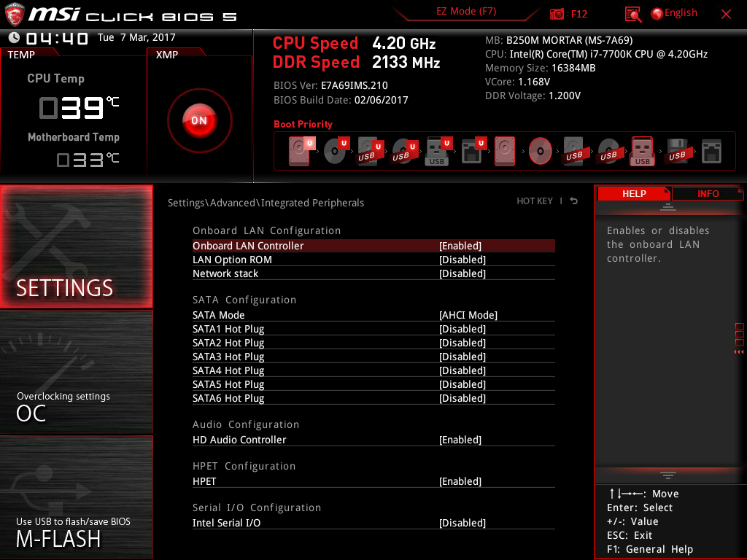Click the globe language icon

(657, 13)
